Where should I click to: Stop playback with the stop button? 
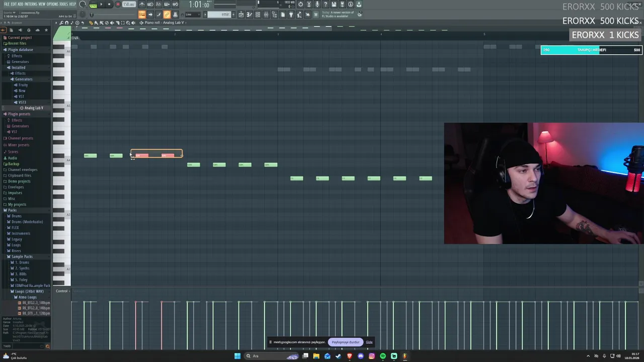(x=109, y=5)
